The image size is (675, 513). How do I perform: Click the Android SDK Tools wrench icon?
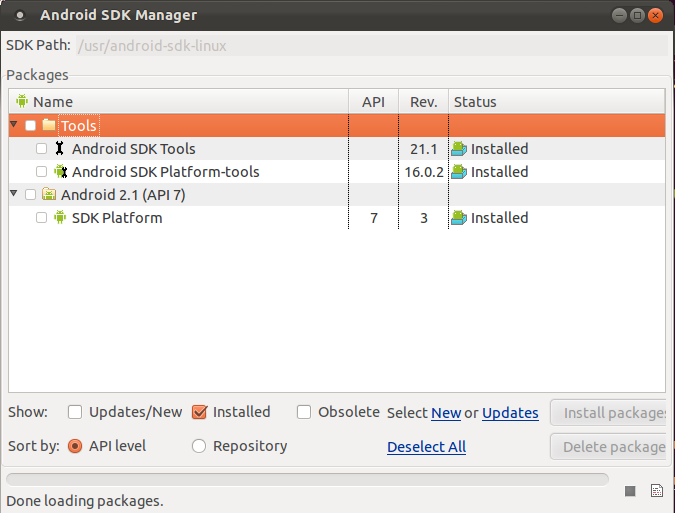point(59,148)
